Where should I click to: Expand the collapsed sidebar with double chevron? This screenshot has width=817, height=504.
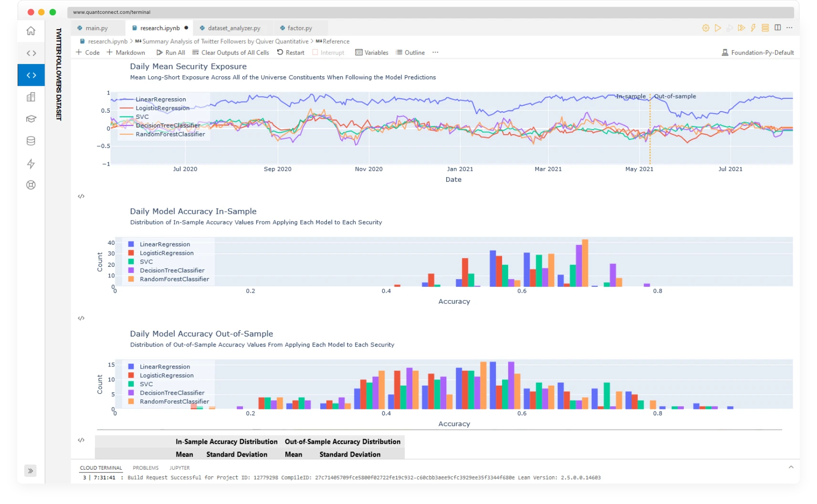(x=31, y=471)
